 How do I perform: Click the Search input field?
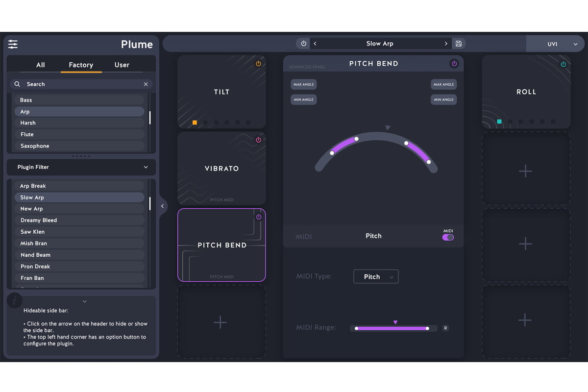click(x=81, y=84)
